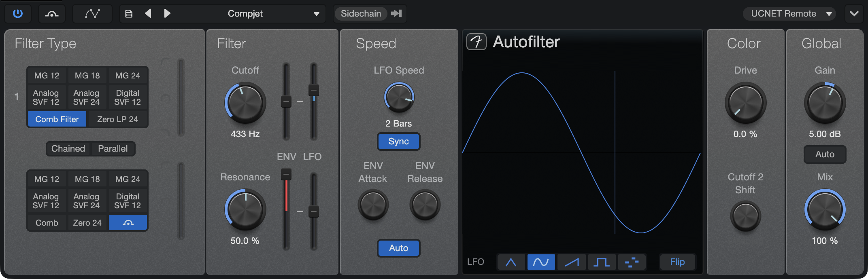
Task: Click the 100 % mix value
Action: [x=825, y=241]
